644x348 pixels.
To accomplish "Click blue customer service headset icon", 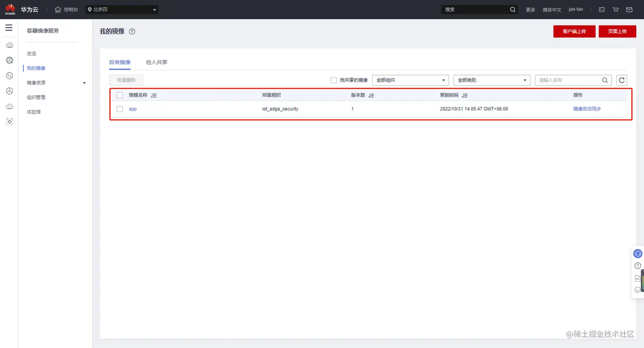I will 638,254.
